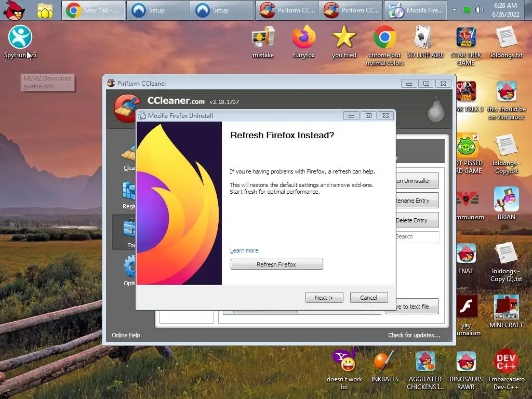Click the Angry Birds start button
This screenshot has width=532, height=399.
pyautogui.click(x=14, y=10)
